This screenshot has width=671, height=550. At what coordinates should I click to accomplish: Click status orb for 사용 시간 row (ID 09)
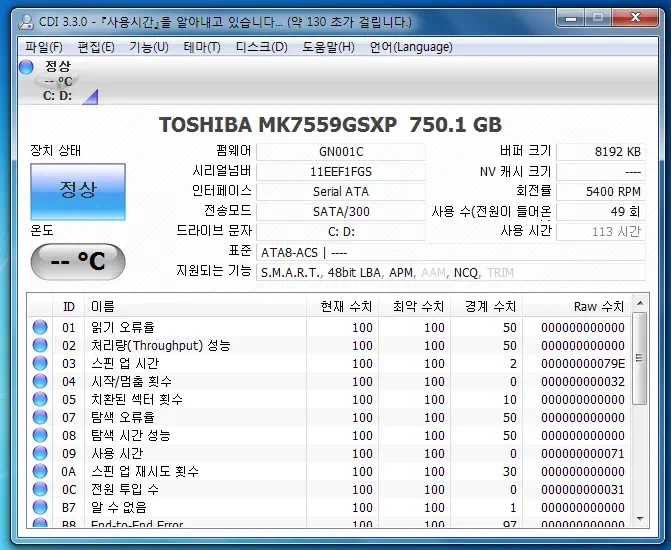pos(40,453)
